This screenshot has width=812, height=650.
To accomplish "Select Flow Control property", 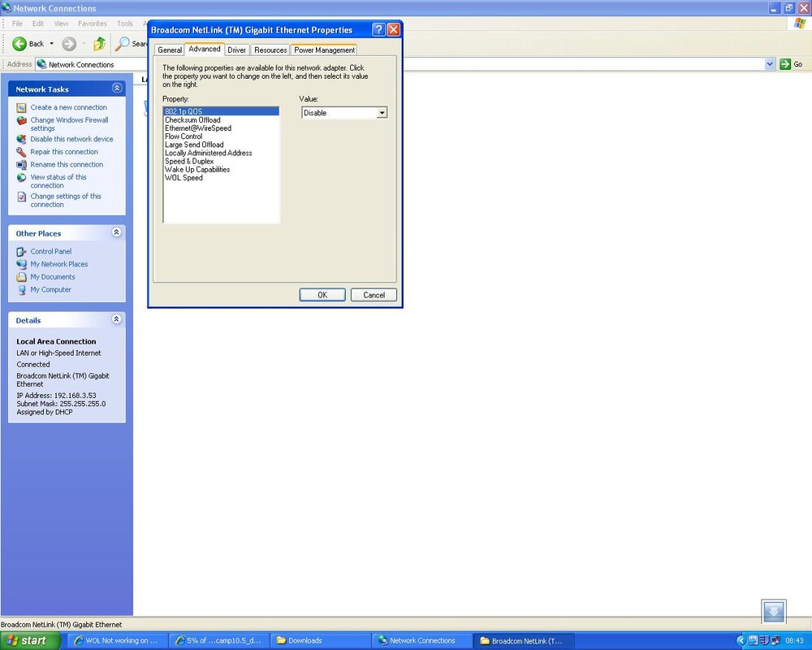I will (221, 136).
